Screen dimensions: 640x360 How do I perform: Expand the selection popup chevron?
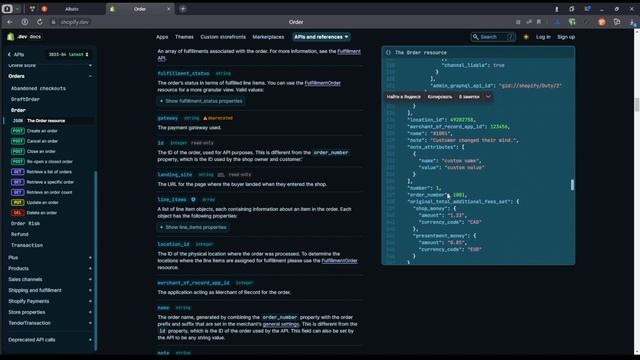pyautogui.click(x=488, y=97)
